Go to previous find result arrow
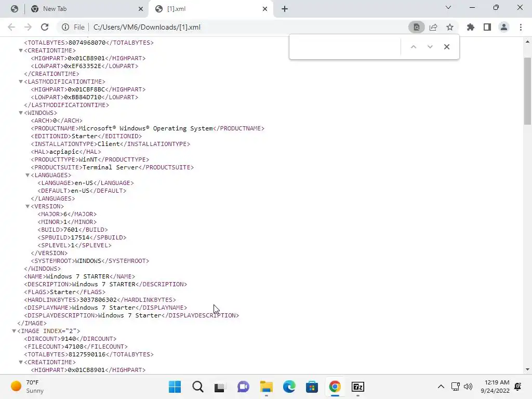 (413, 47)
